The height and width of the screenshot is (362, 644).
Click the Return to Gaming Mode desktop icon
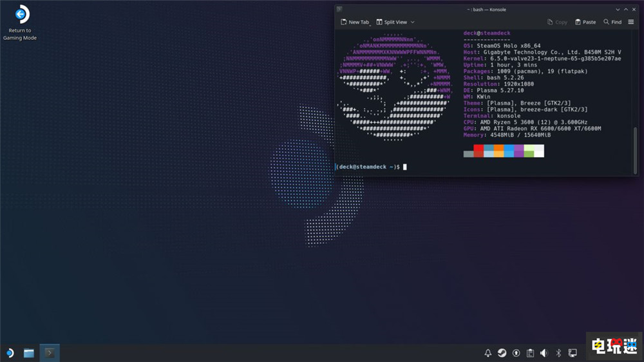click(20, 23)
